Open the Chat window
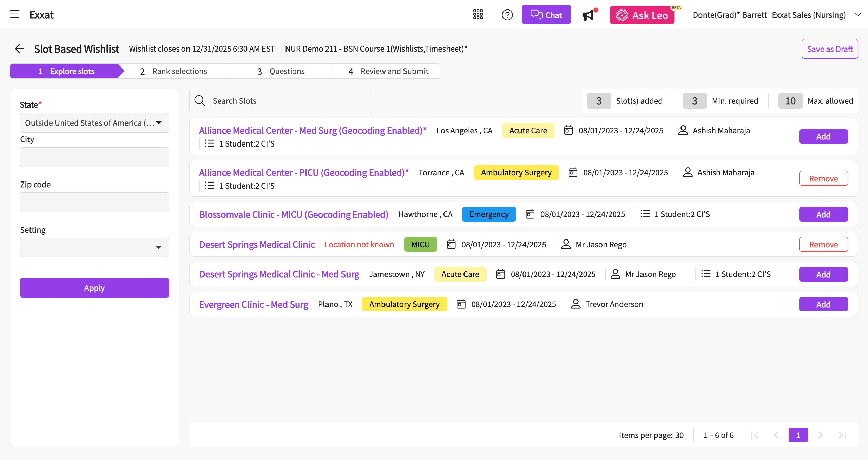The image size is (868, 460). [546, 14]
